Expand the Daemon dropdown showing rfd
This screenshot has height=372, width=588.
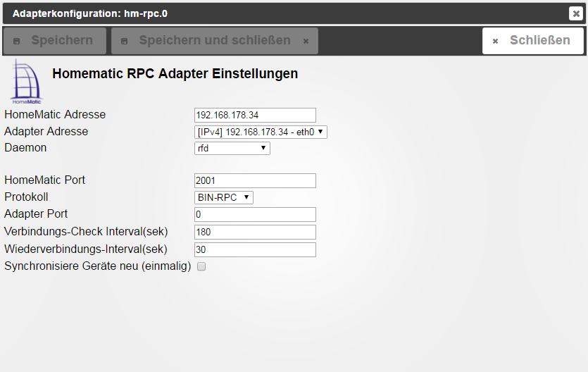tap(232, 148)
